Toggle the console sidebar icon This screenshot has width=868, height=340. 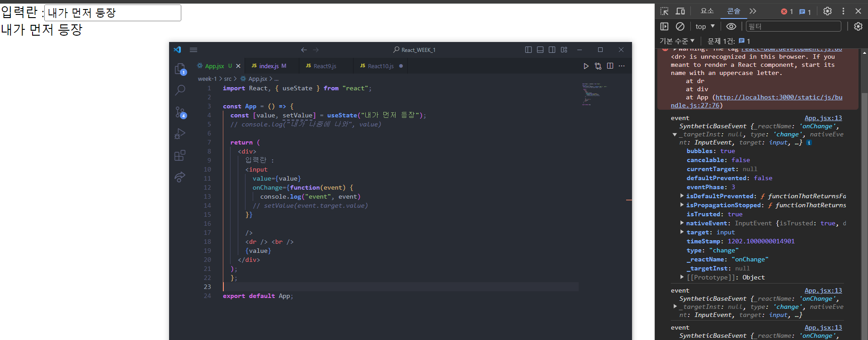click(x=664, y=27)
